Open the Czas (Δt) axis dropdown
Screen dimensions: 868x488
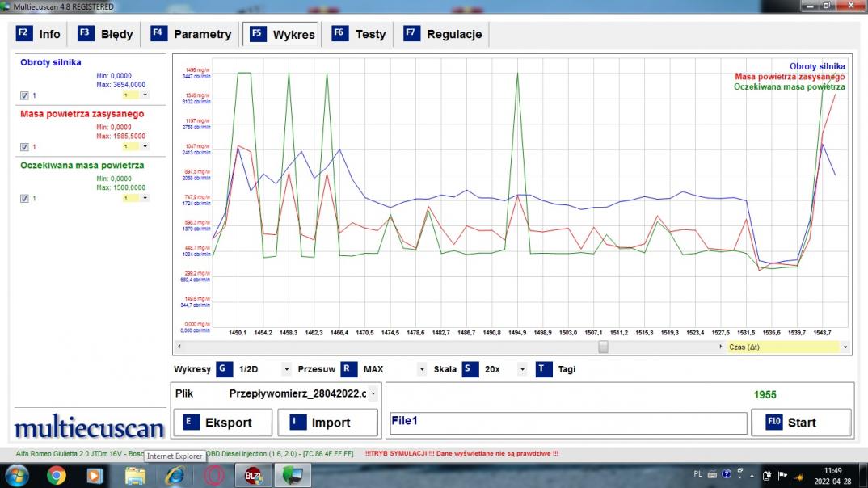[x=845, y=347]
